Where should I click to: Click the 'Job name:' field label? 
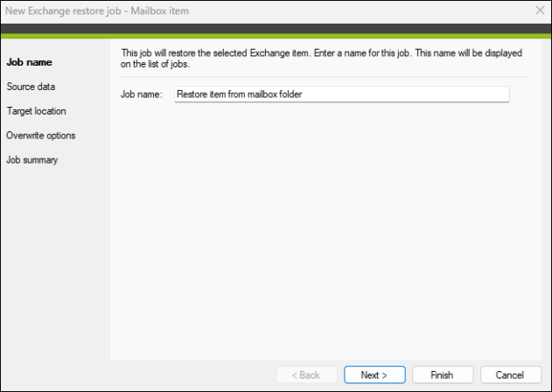click(x=142, y=94)
